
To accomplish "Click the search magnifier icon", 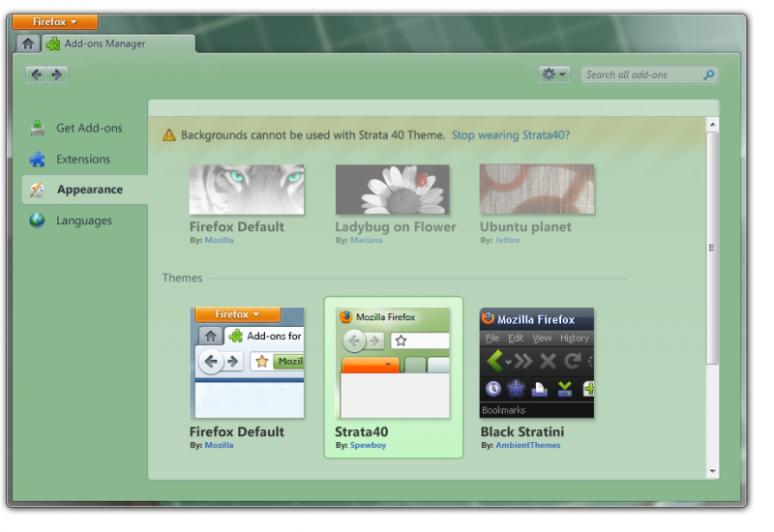I will (x=708, y=74).
